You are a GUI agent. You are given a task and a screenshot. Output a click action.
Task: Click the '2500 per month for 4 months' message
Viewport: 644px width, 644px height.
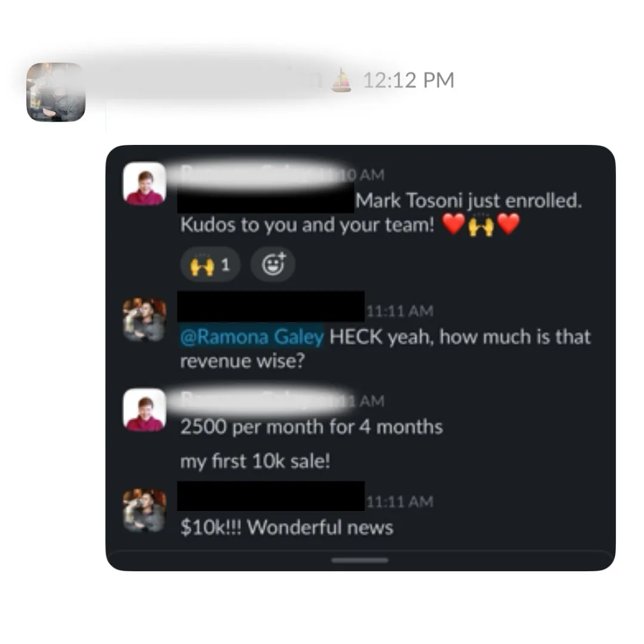pyautogui.click(x=311, y=427)
